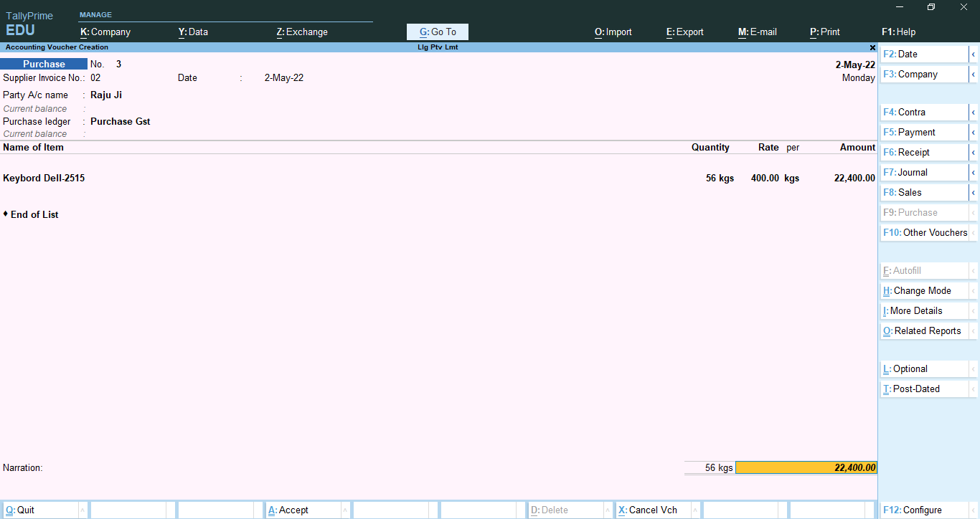
Task: Switch to F8: Sales voucher
Action: point(924,192)
